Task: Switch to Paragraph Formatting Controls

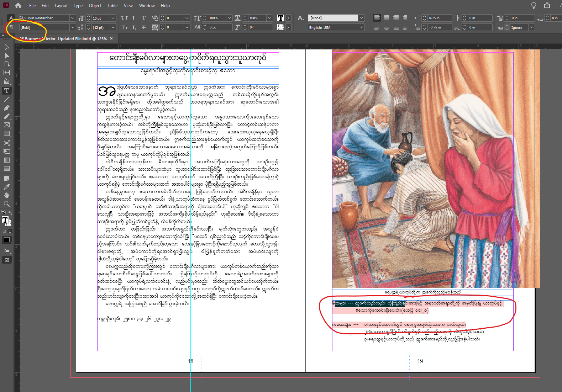Action: (x=11, y=27)
